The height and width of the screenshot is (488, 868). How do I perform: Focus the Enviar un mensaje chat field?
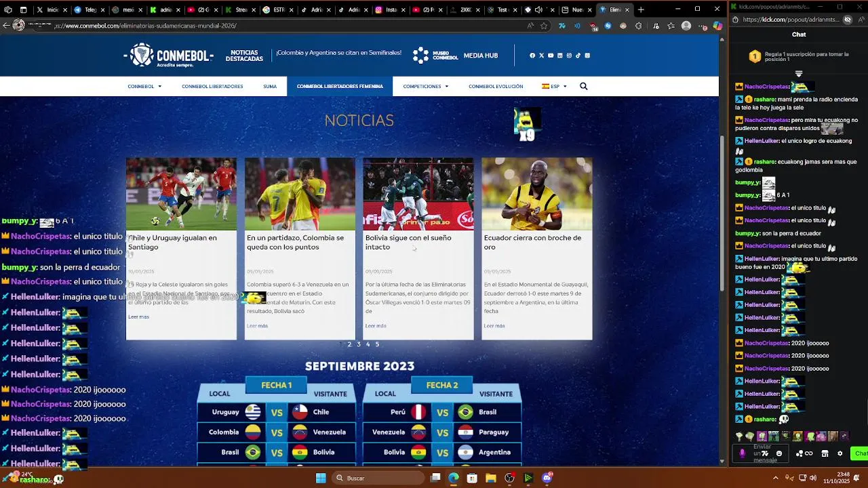[x=762, y=453]
